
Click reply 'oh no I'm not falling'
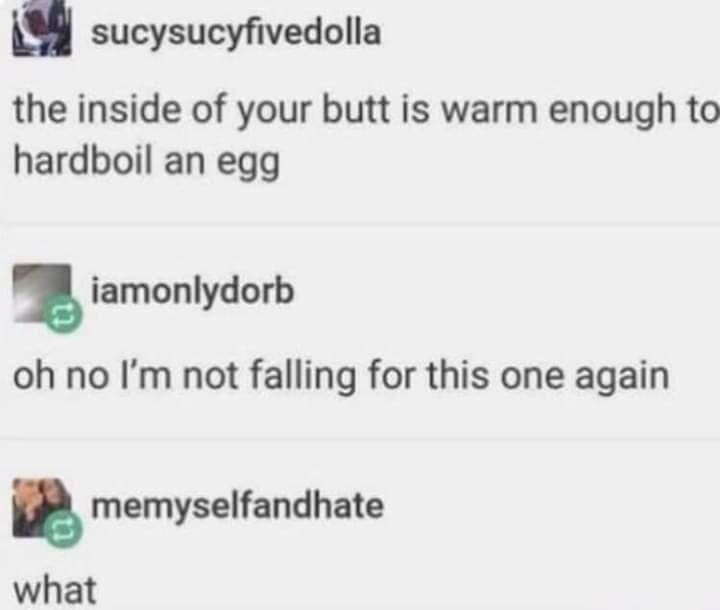(x=185, y=377)
